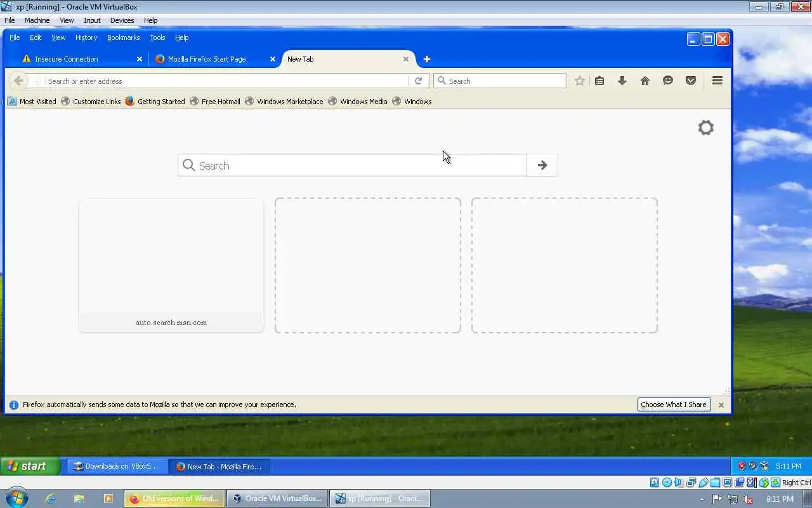Open a new tab with plus button
The image size is (812, 508).
[x=427, y=59]
